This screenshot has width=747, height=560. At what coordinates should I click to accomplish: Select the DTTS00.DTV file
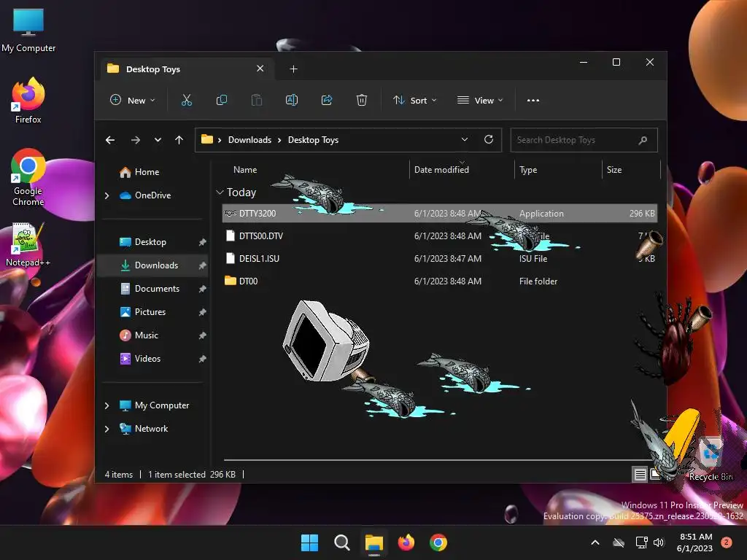pos(440,236)
